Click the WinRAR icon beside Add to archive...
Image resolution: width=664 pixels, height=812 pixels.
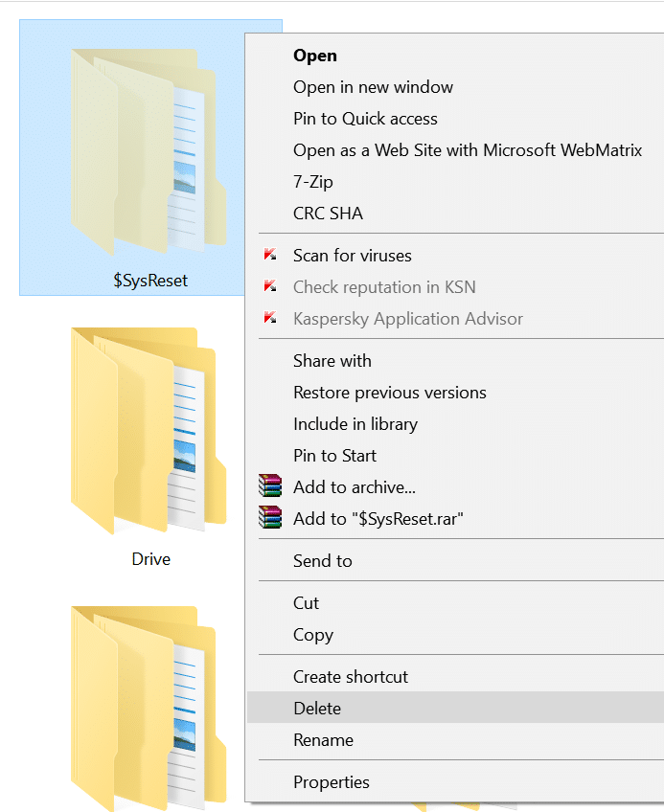pyautogui.click(x=270, y=486)
